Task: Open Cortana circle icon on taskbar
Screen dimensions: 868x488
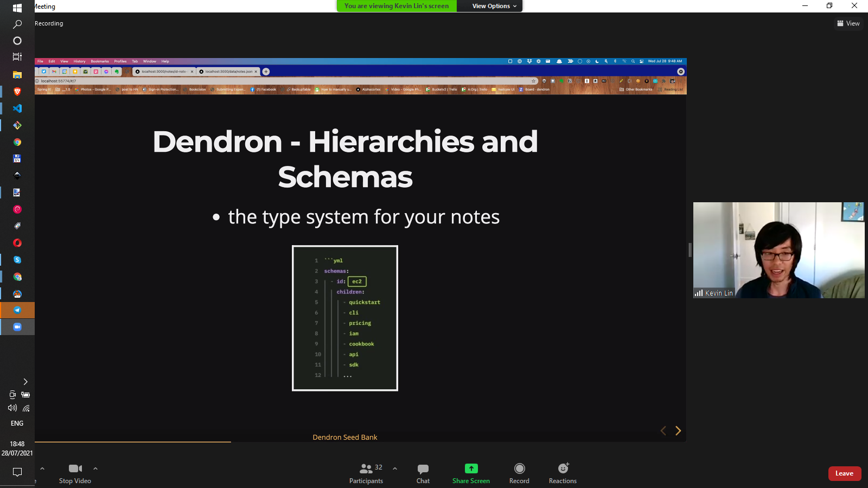Action: pos(17,41)
